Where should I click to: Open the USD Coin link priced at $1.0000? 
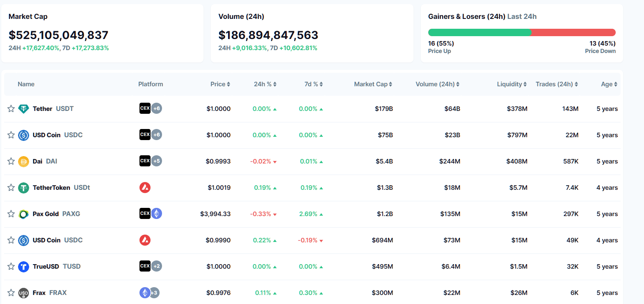[58, 135]
